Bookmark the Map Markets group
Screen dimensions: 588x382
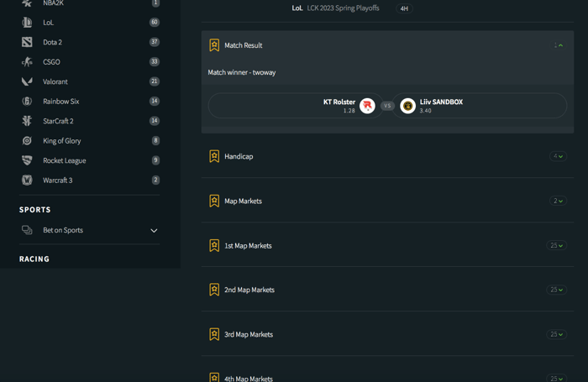214,201
